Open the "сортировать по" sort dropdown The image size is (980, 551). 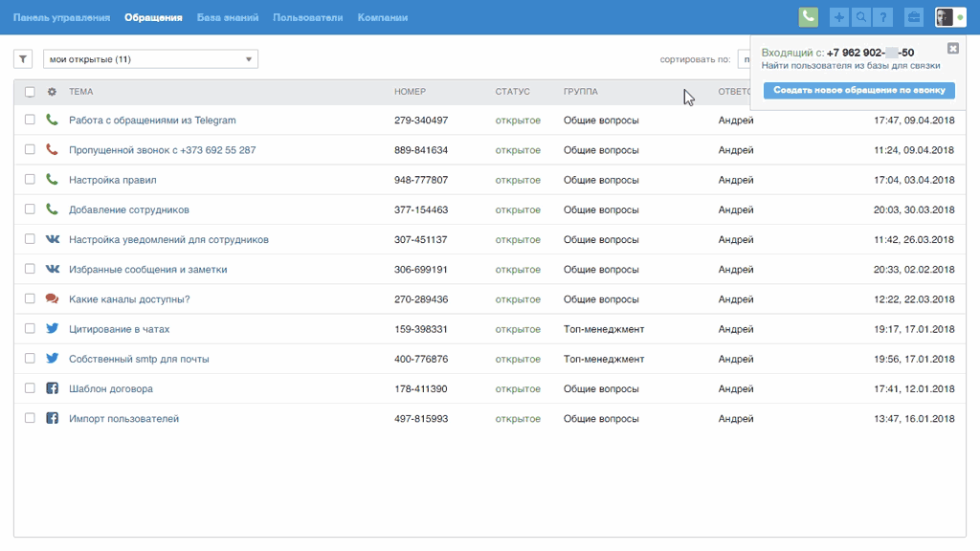744,59
